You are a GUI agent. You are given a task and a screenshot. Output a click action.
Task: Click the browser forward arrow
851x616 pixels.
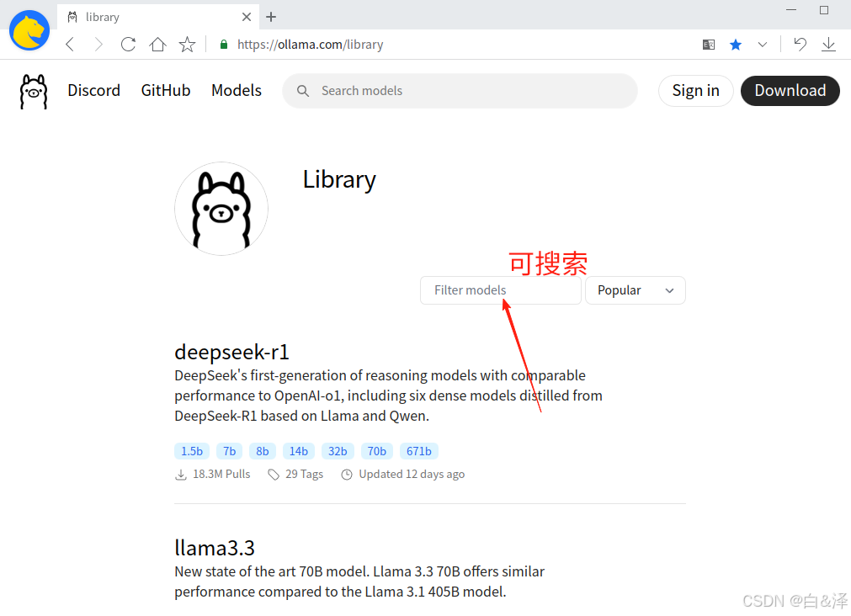(x=98, y=45)
